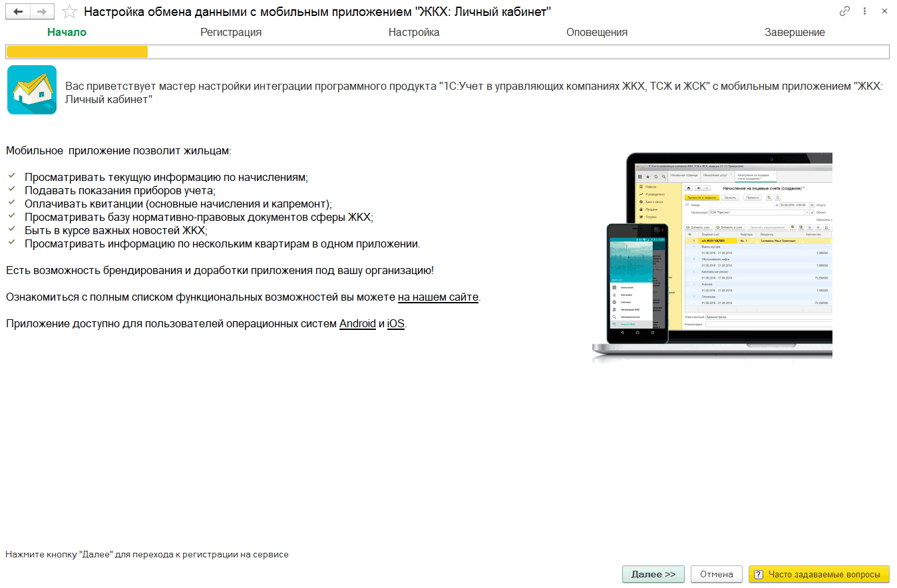
Task: Select 'Оплачивать квитанции' list line
Action: tap(178, 204)
